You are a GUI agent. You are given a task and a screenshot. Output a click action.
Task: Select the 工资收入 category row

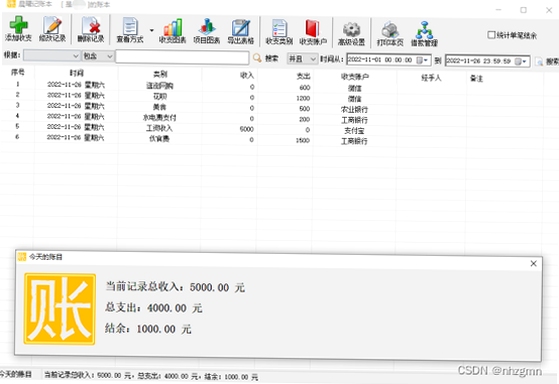click(159, 128)
